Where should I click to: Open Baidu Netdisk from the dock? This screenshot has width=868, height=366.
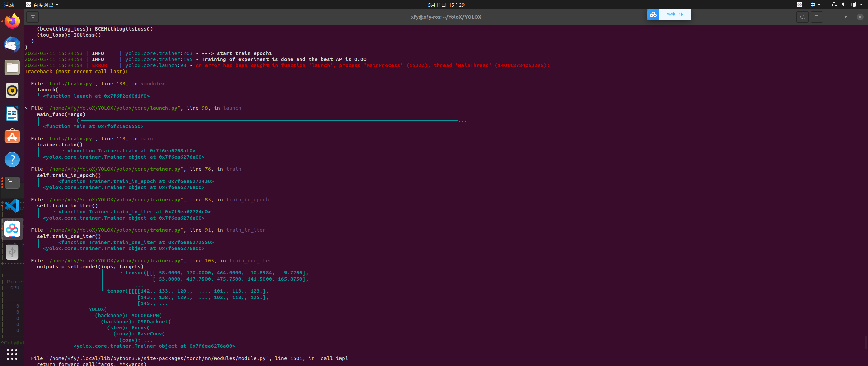[12, 229]
